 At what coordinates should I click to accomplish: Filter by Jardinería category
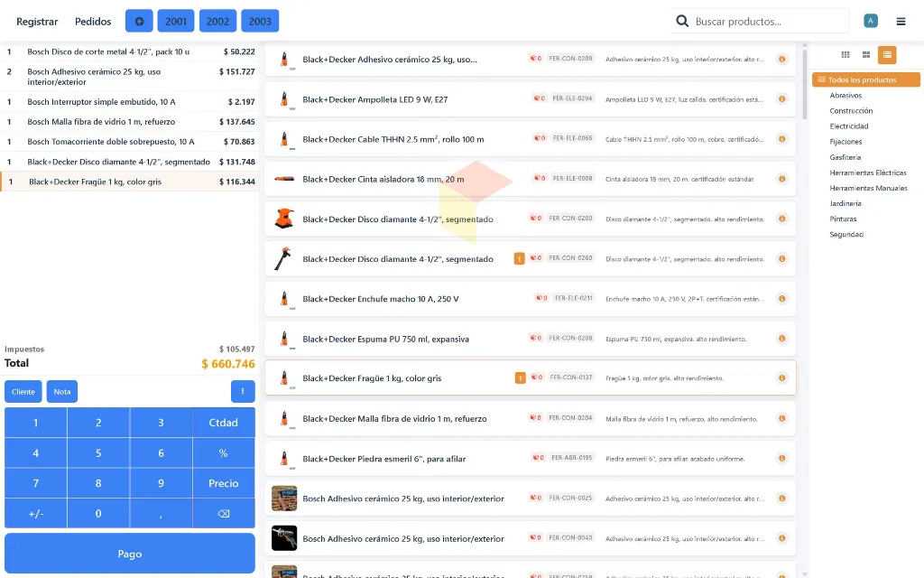[x=845, y=203]
